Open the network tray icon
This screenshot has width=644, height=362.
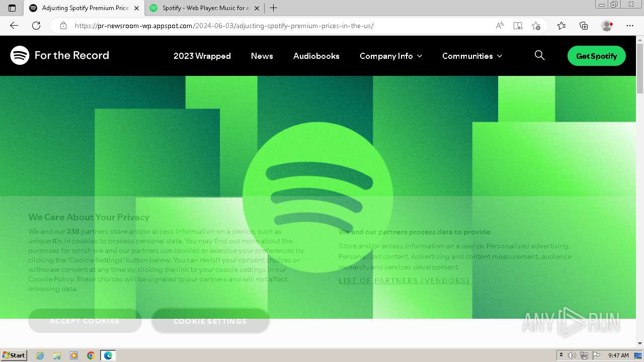pyautogui.click(x=584, y=355)
